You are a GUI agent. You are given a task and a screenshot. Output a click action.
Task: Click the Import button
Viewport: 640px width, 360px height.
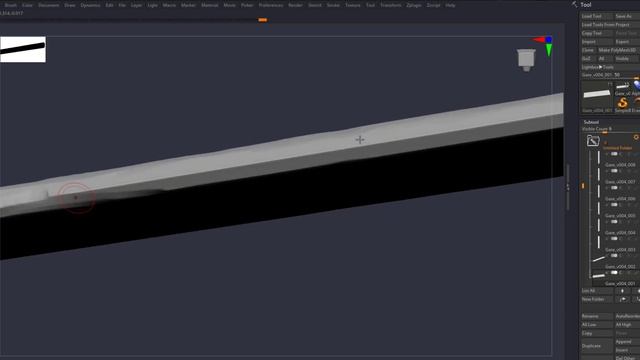pyautogui.click(x=597, y=42)
